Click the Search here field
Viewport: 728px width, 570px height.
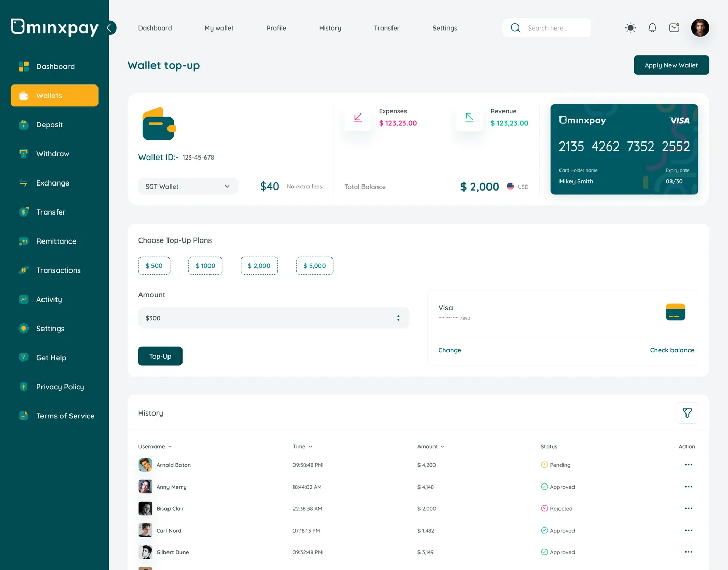[547, 28]
